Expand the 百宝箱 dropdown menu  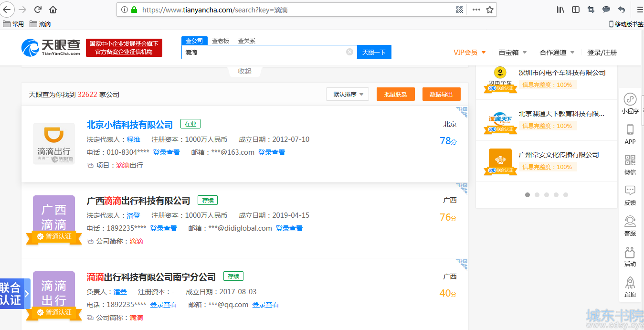tap(513, 53)
